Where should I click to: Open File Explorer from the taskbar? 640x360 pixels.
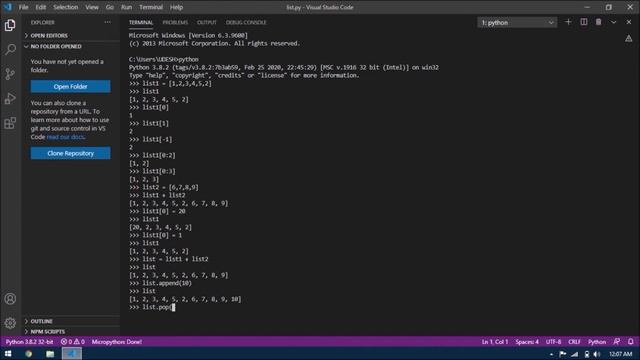coord(50,353)
